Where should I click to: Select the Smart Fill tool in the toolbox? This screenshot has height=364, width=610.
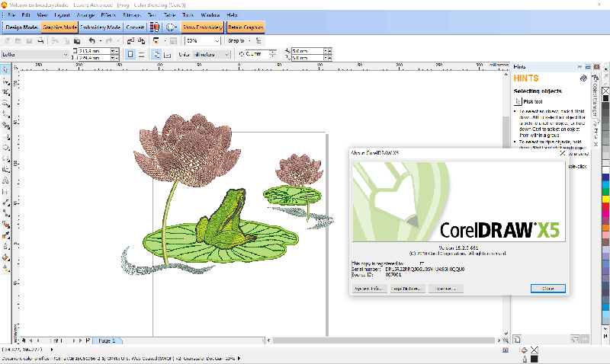pos(5,126)
